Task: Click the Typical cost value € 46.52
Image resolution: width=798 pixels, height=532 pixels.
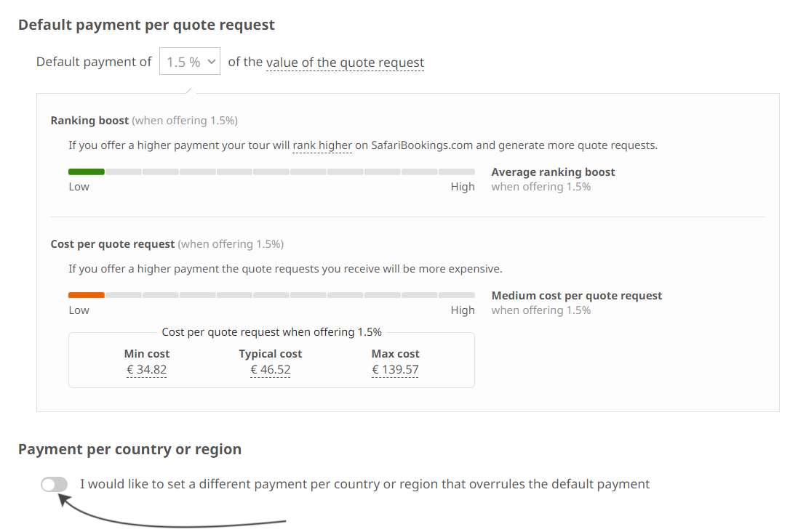Action: pyautogui.click(x=271, y=370)
